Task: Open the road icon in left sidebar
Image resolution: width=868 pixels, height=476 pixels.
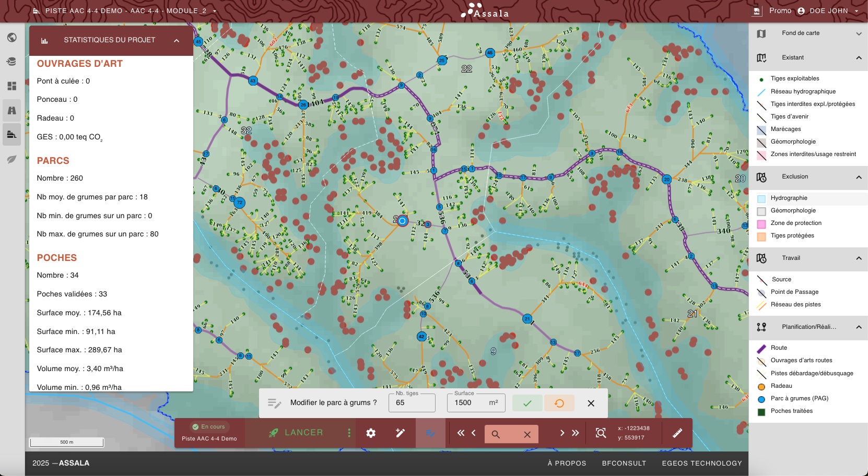Action: [11, 110]
